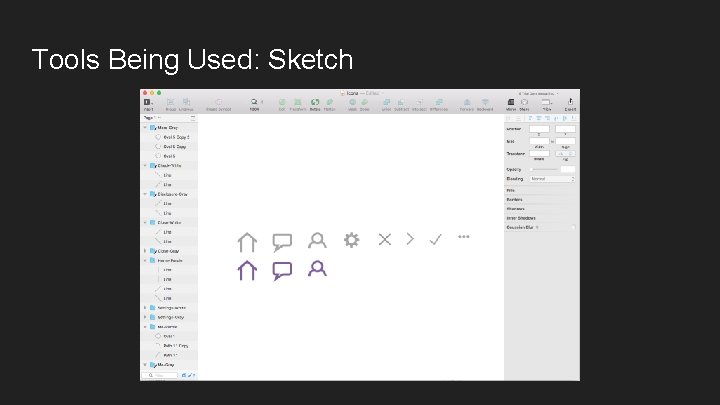The height and width of the screenshot is (405, 720).
Task: Click the Transform Rotate input field
Action: pyautogui.click(x=539, y=154)
